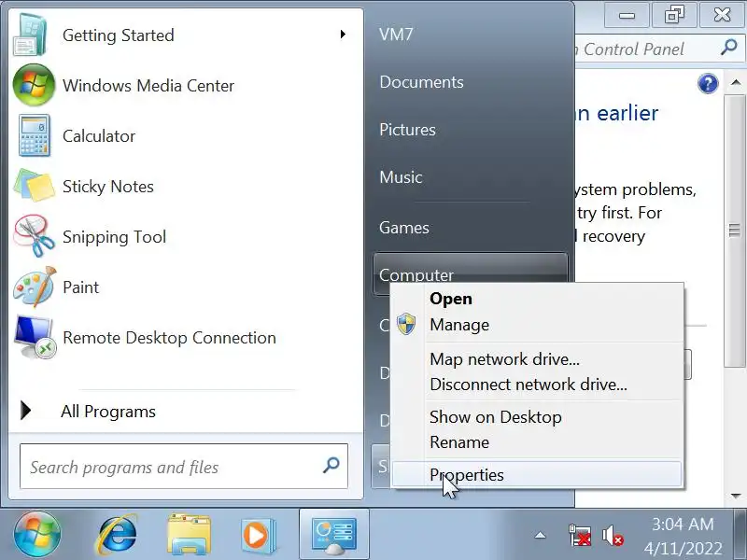747x560 pixels.
Task: Restore down the Control Panel window
Action: click(x=673, y=15)
